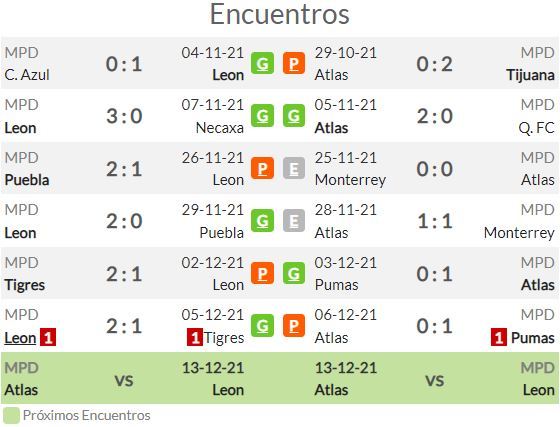Select the 3 : 0 Leon vs Necaxa result
Viewport: 560px width, 427px height.
point(124,116)
